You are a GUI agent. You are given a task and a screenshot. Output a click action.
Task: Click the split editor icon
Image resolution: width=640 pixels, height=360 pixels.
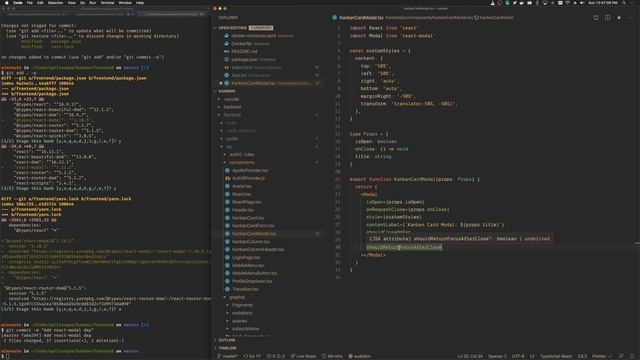607,18
